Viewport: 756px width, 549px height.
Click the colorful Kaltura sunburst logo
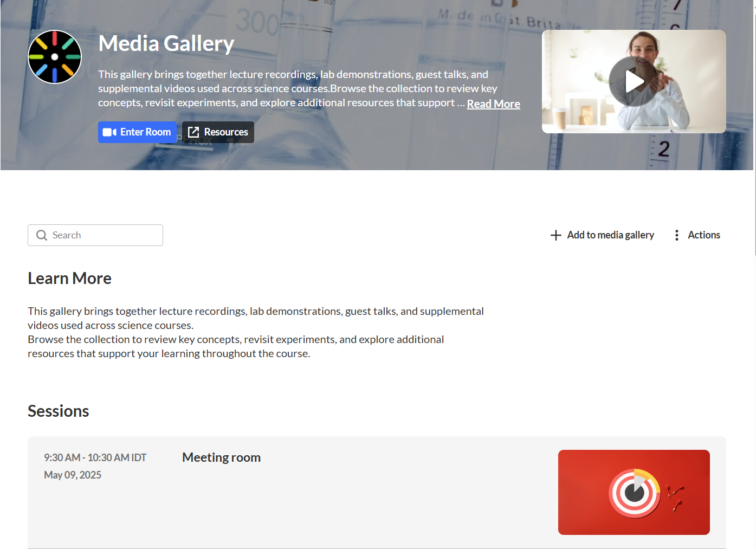pos(55,57)
